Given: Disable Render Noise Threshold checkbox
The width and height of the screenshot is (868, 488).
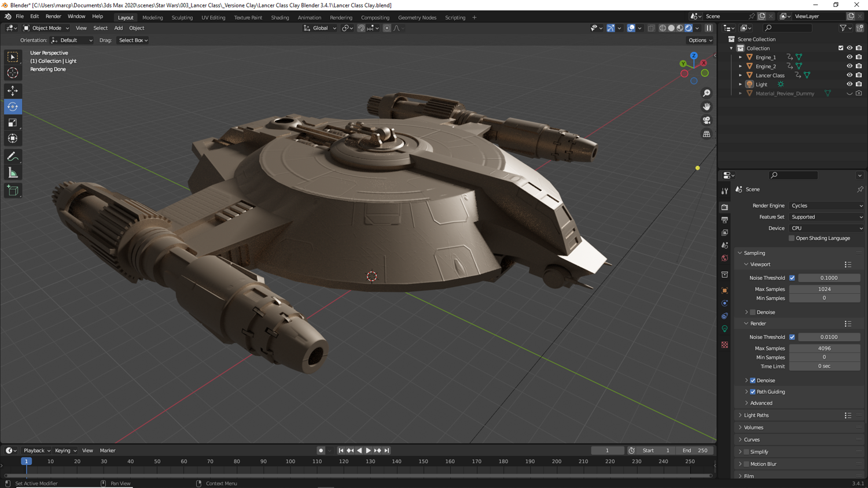Looking at the screenshot, I should point(792,337).
